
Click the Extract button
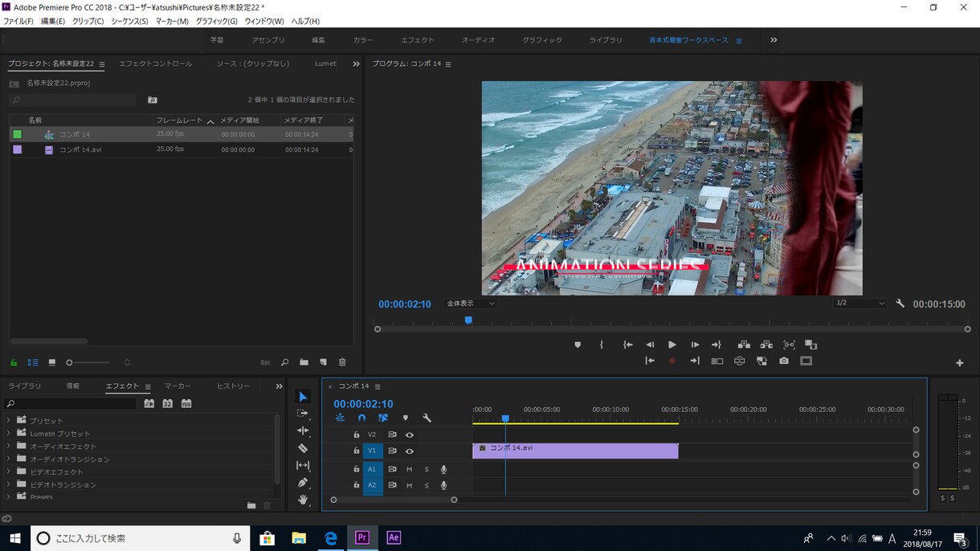click(x=766, y=345)
